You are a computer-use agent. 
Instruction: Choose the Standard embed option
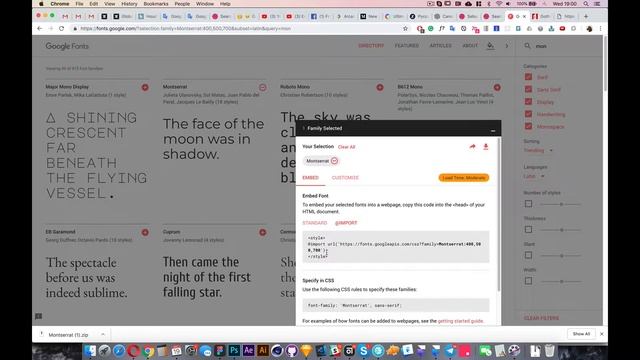(x=315, y=223)
